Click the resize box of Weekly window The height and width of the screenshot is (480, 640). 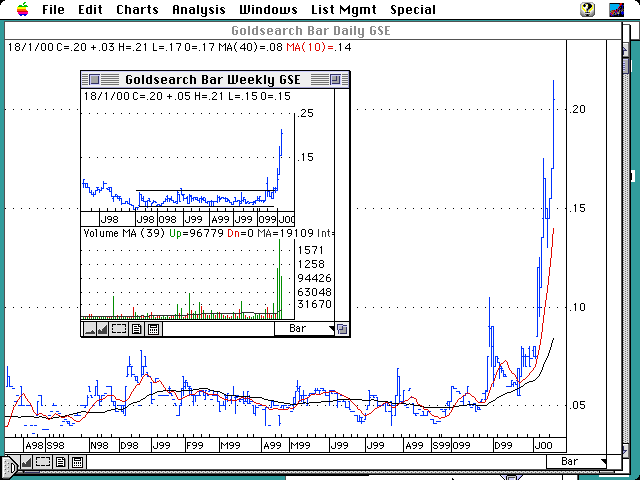click(x=342, y=329)
